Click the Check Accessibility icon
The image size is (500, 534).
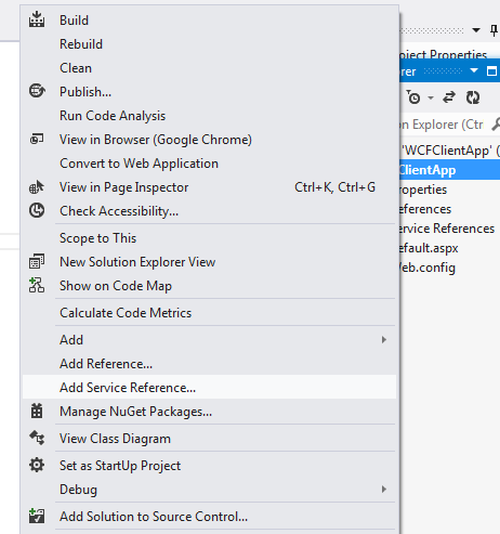(36, 210)
